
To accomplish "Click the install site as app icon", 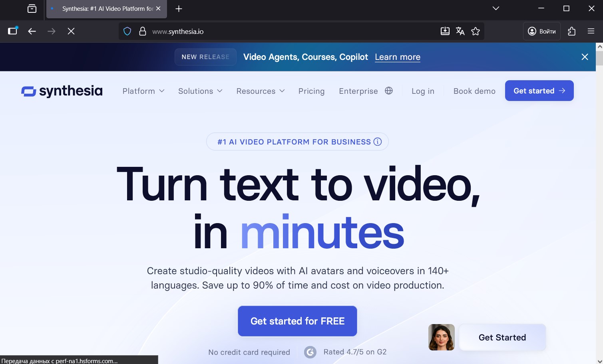I will click(445, 31).
